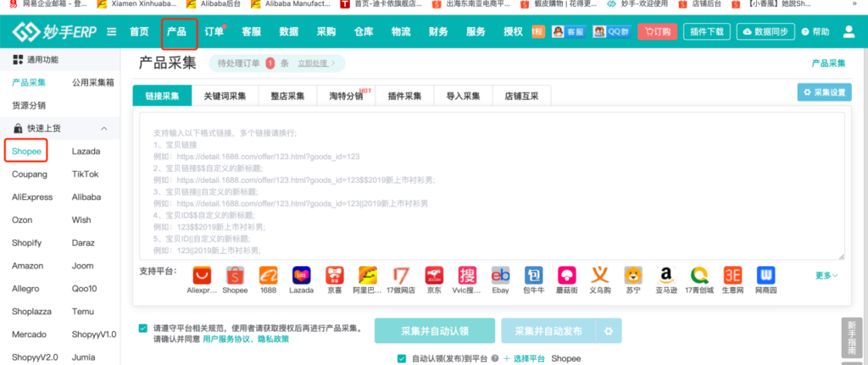This screenshot has height=365, width=868.
Task: Toggle the hamburger menu icon beside the logo
Action: point(112,32)
